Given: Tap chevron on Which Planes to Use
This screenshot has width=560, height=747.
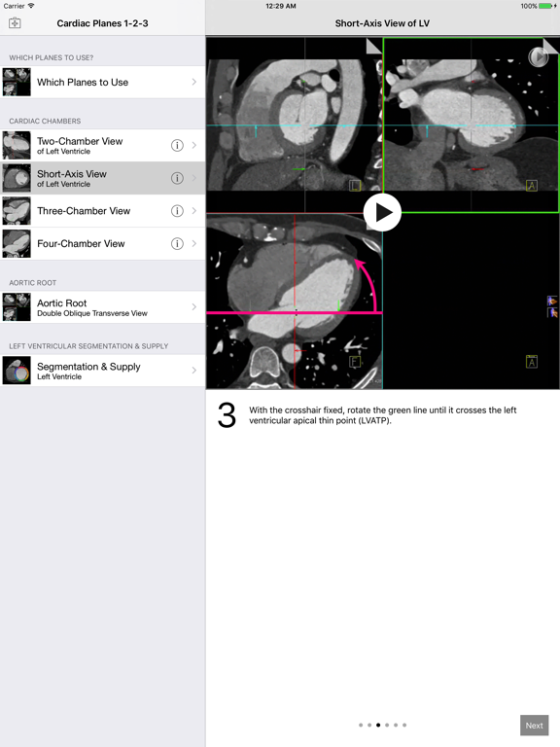Looking at the screenshot, I should pyautogui.click(x=194, y=82).
